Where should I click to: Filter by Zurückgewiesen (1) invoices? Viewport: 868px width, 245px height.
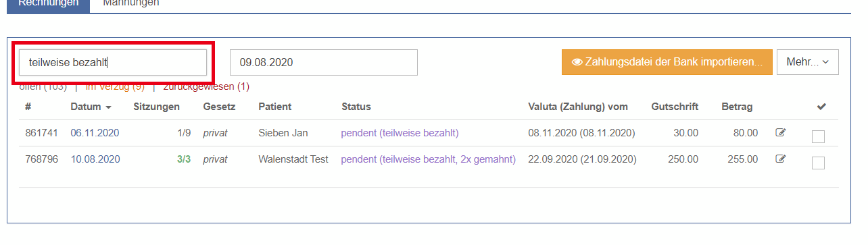tap(206, 86)
